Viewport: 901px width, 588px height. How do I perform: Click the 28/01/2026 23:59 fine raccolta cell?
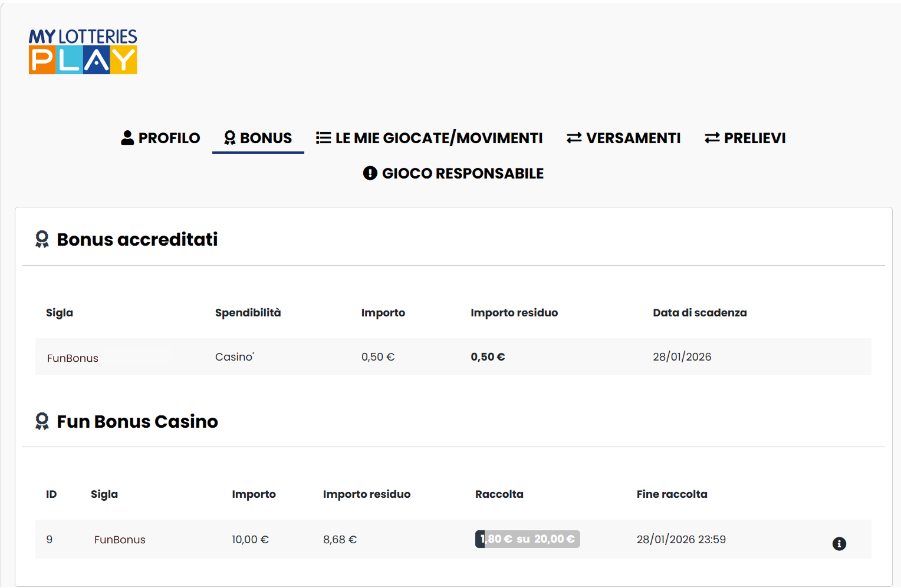pos(681,539)
